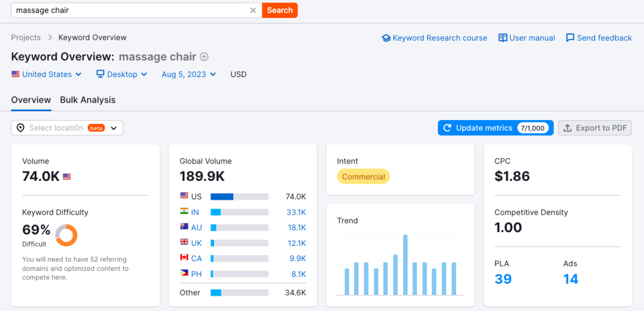The width and height of the screenshot is (644, 311).
Task: Click the Export to PDF button
Action: coord(595,128)
